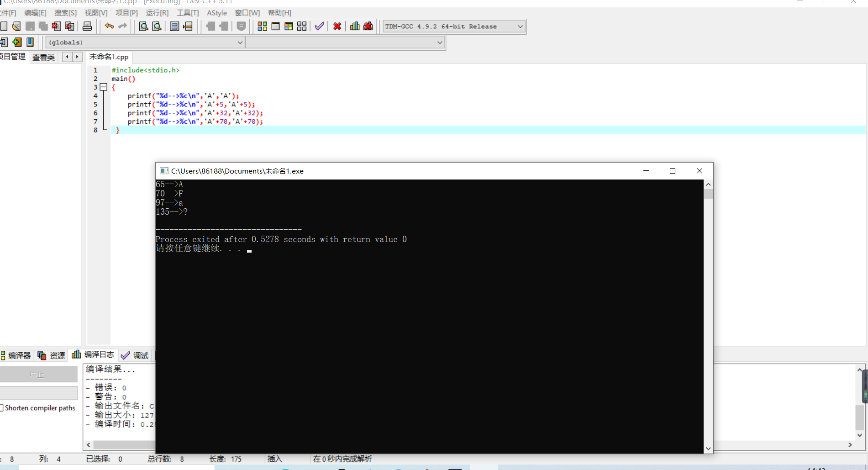
Task: Click the console window's title bar icon
Action: point(164,171)
